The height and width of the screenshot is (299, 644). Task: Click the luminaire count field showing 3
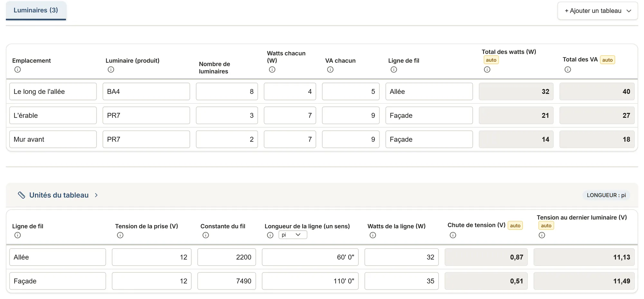[227, 115]
